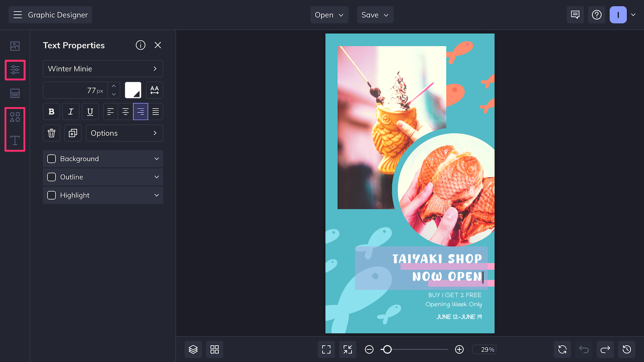
Task: Open the Winter Minie font selector
Action: tap(103, 68)
